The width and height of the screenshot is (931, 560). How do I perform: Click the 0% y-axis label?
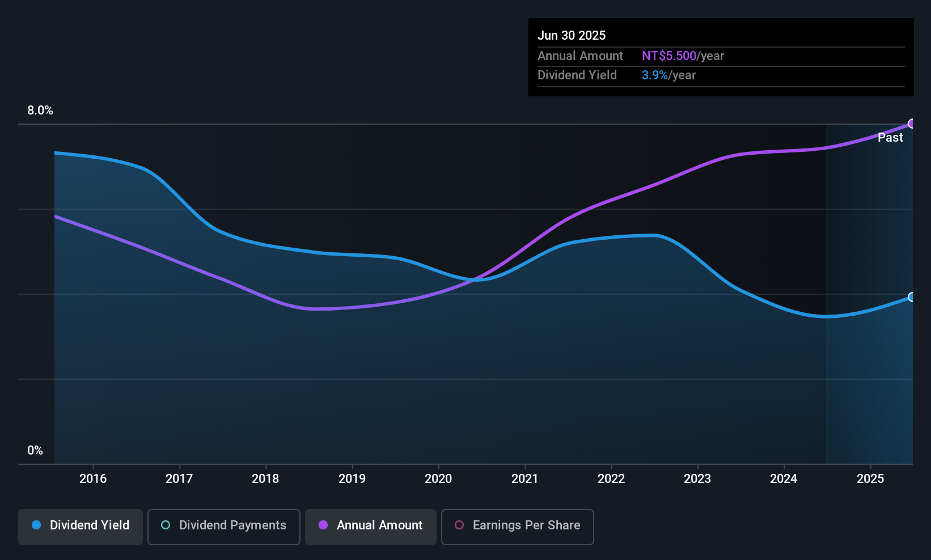click(x=35, y=451)
